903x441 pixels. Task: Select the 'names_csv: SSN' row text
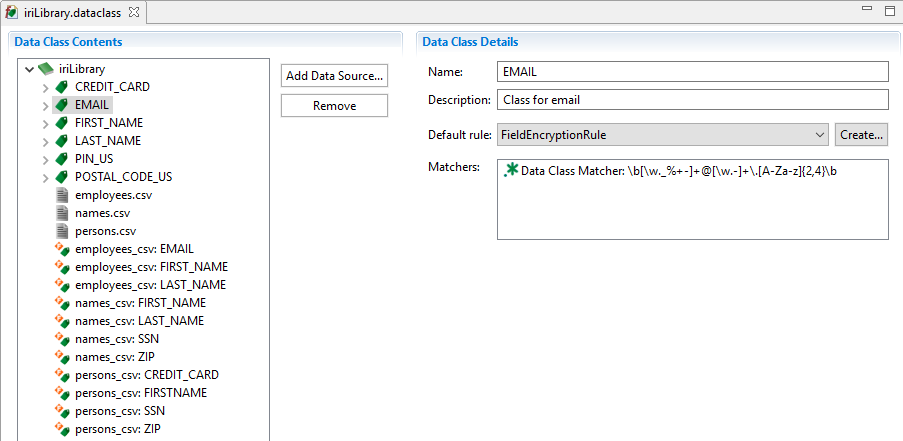pyautogui.click(x=117, y=339)
